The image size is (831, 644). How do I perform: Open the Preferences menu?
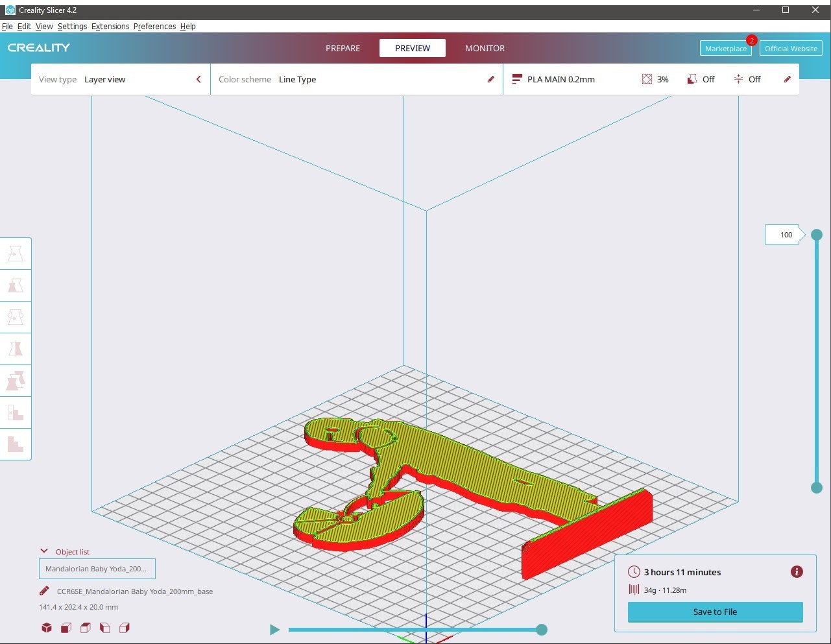[x=154, y=27]
